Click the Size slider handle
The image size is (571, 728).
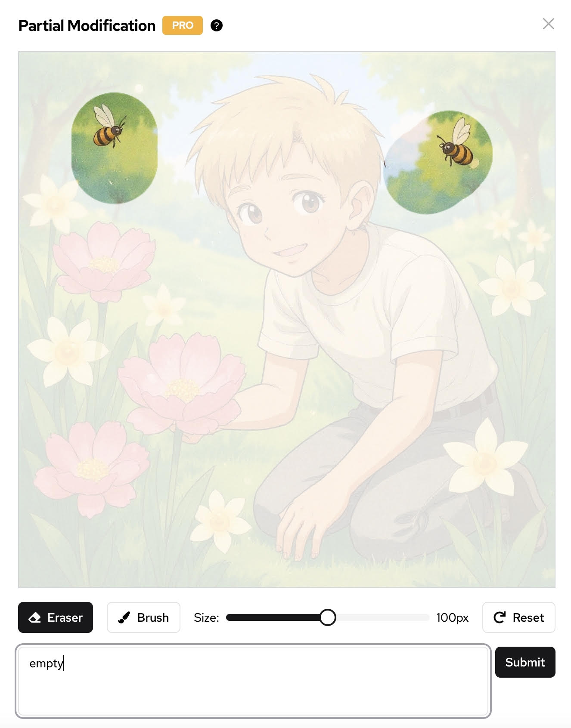click(x=328, y=617)
